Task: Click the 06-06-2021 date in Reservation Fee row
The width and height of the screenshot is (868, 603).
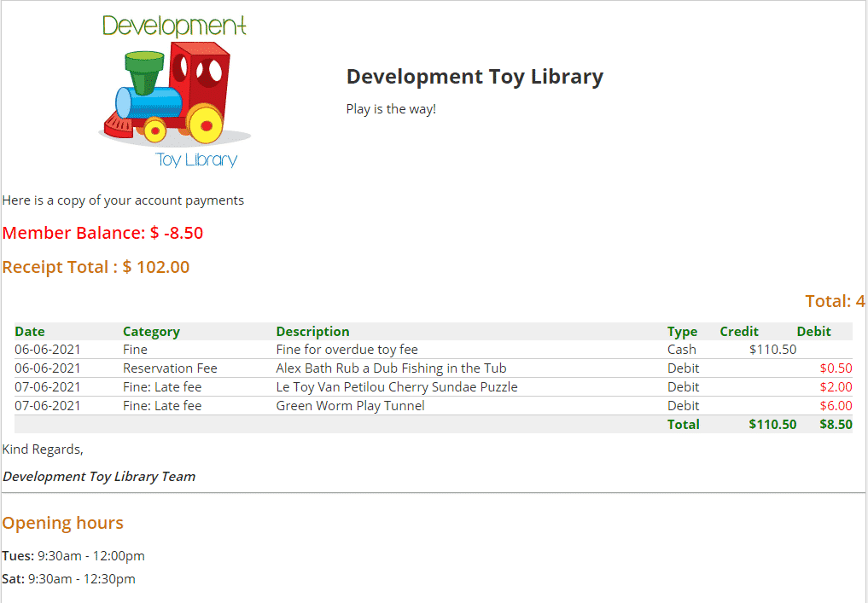Action: tap(48, 368)
